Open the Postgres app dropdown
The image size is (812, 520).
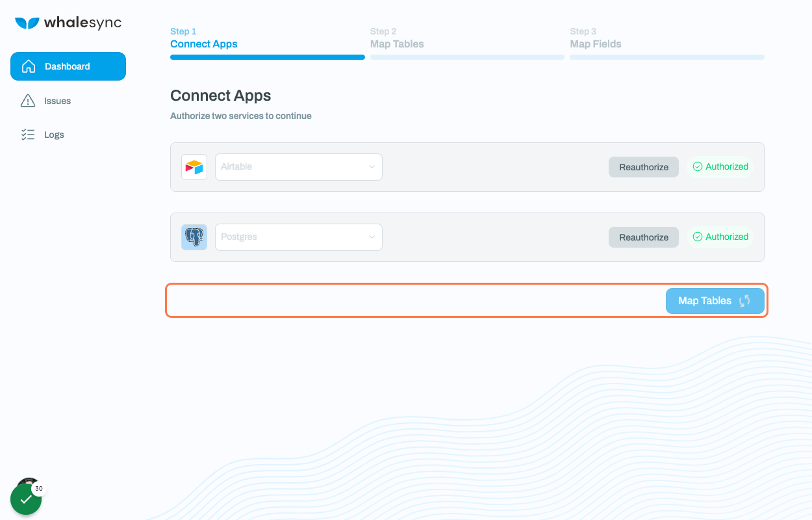[x=299, y=237]
